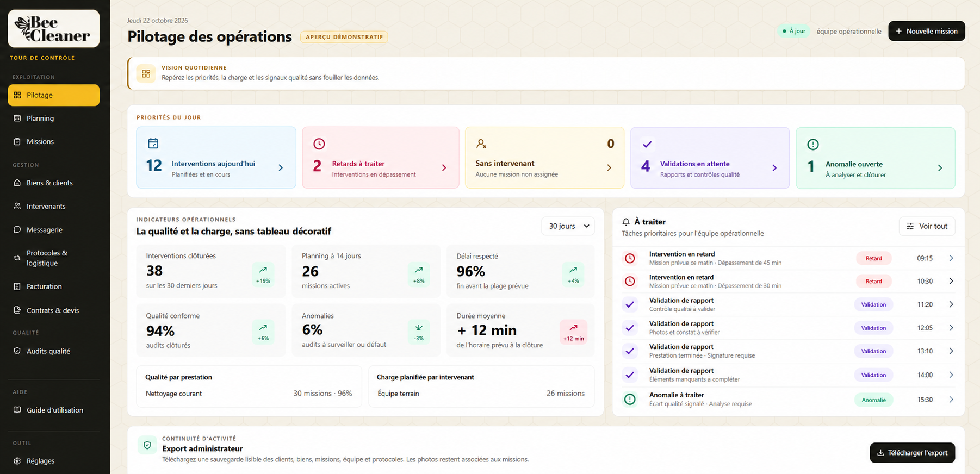Open the Retards à traiter card chevron
This screenshot has height=474, width=980.
(x=444, y=168)
